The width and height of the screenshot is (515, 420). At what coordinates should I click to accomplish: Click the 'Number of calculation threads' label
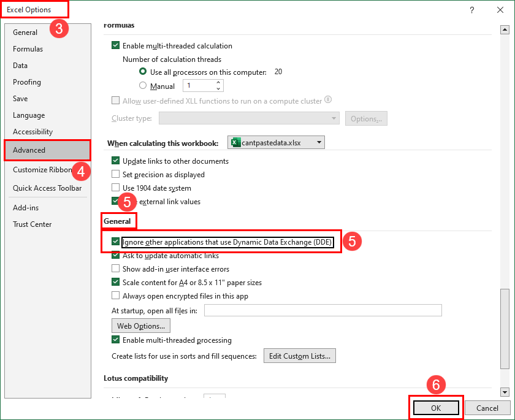[172, 59]
